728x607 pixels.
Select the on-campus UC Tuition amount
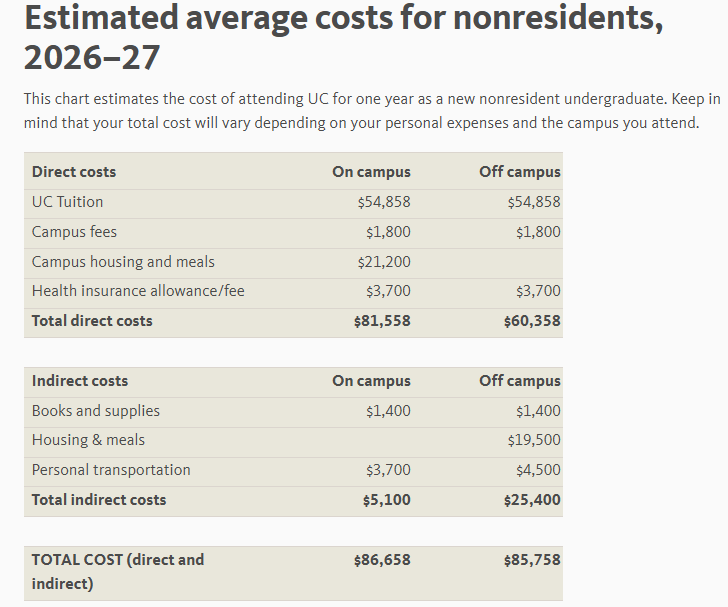[x=384, y=202]
